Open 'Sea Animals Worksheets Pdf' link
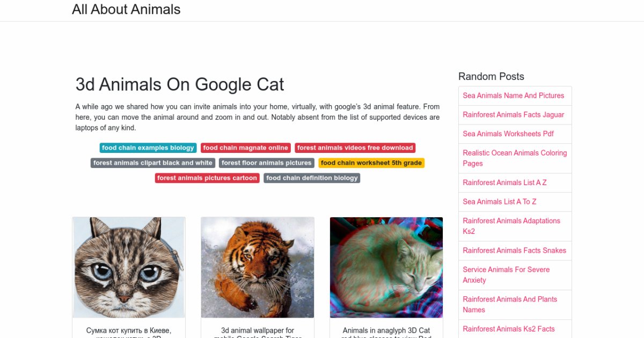 click(x=508, y=134)
